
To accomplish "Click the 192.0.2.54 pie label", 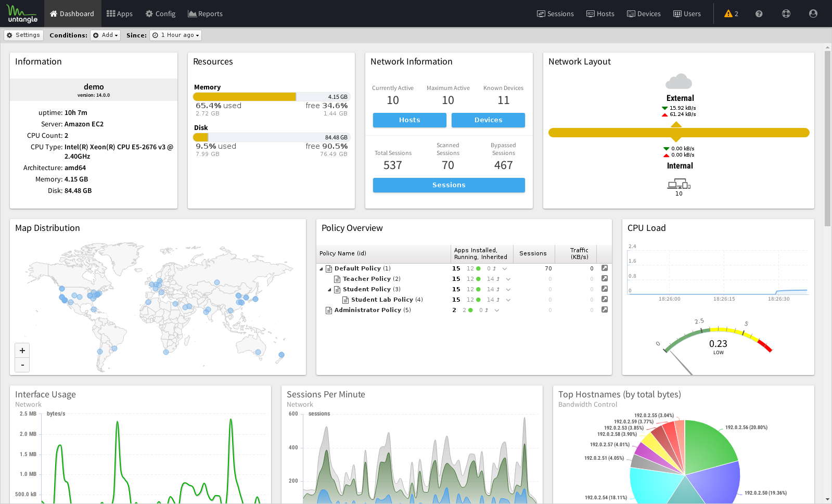I will point(606,498).
